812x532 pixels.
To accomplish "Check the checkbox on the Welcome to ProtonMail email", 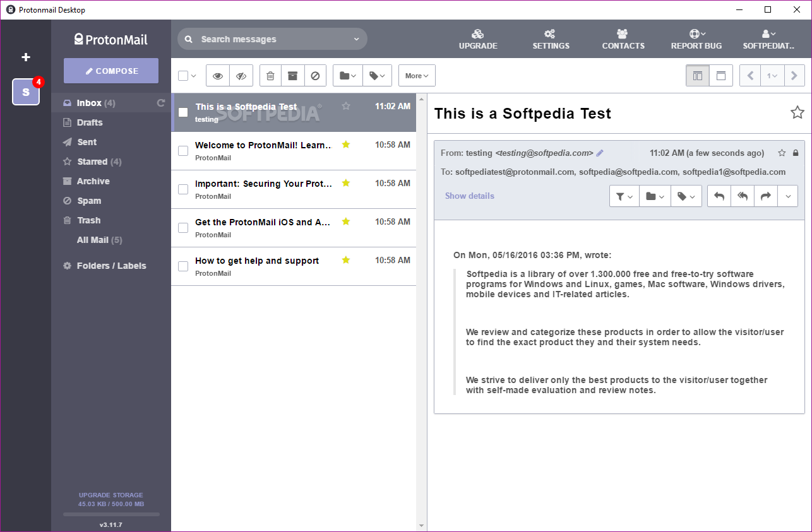I will pos(183,151).
